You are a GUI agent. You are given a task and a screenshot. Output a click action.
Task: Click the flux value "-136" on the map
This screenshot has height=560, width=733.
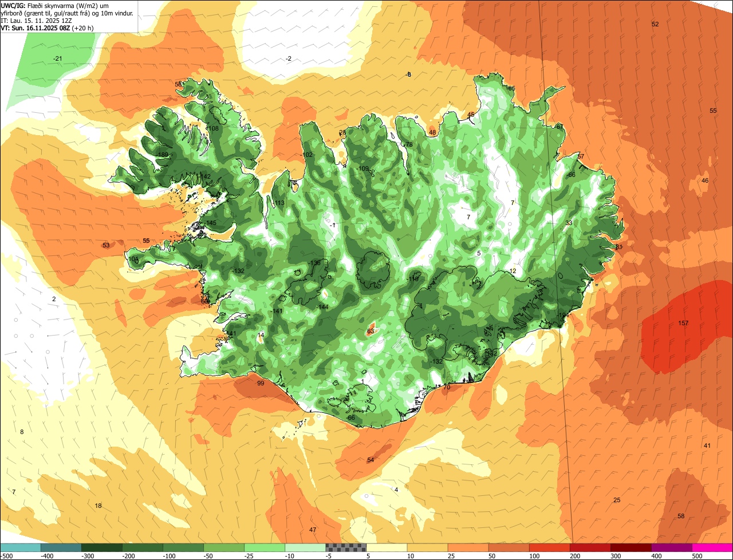(314, 263)
